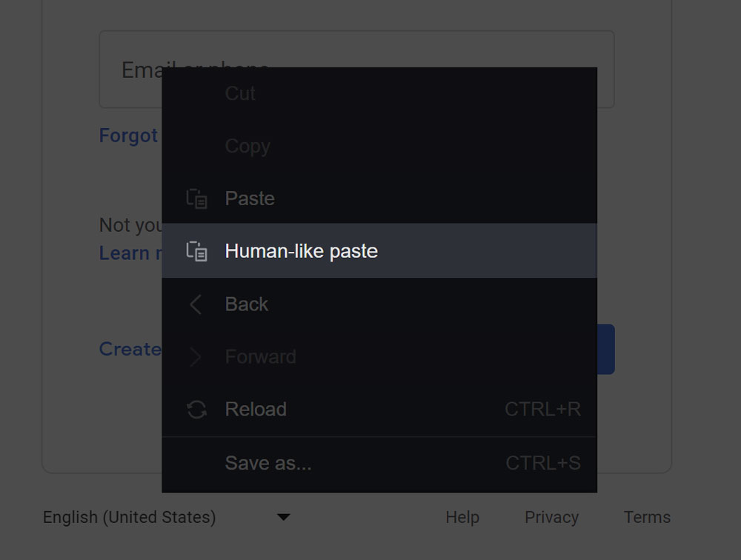Select Forward in the context menu

(379, 357)
